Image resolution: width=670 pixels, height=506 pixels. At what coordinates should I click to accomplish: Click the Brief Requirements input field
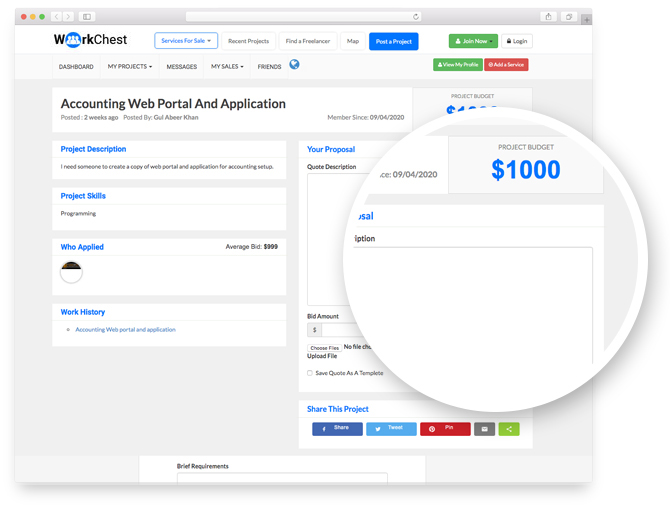click(282, 478)
